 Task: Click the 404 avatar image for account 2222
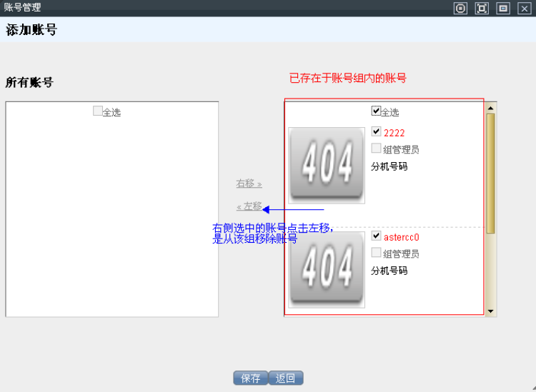(x=327, y=165)
